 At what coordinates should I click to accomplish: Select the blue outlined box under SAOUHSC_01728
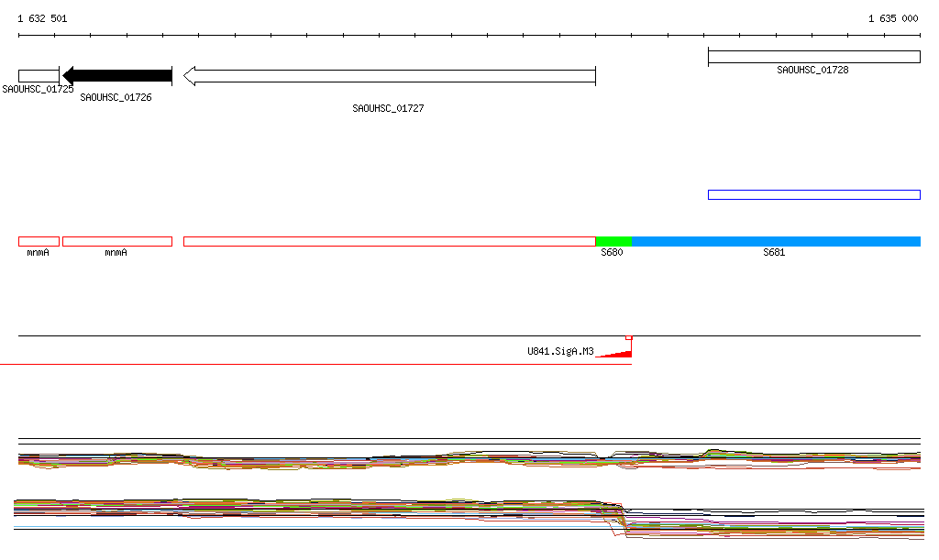(813, 194)
